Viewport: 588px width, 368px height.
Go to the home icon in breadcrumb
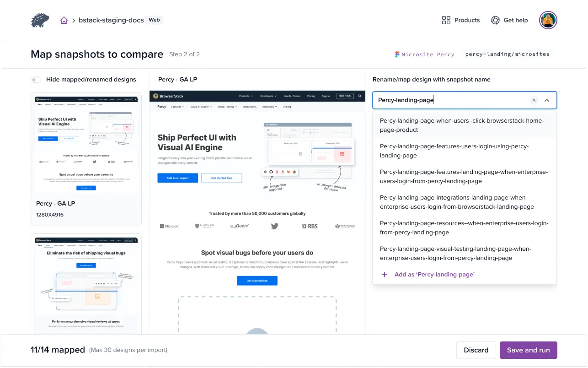pyautogui.click(x=64, y=20)
